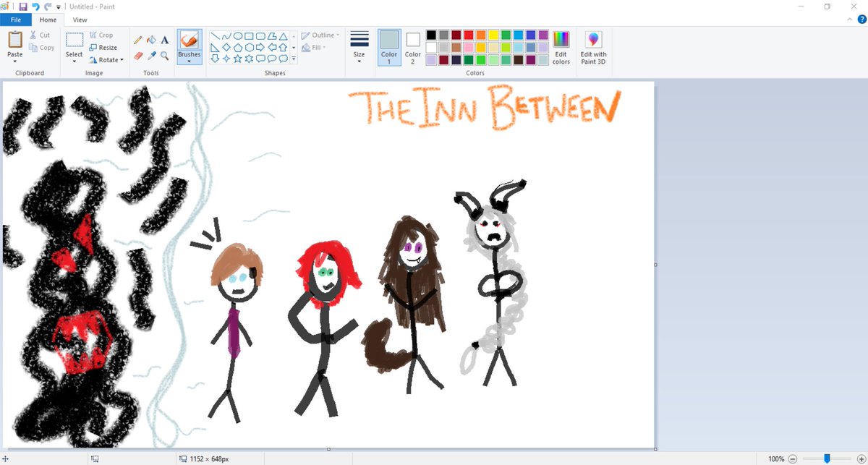
Task: Click the Cut button
Action: [40, 35]
